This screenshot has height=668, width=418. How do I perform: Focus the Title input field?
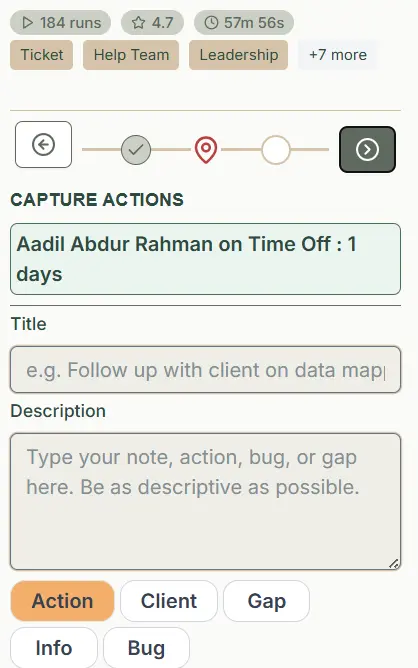(x=205, y=369)
